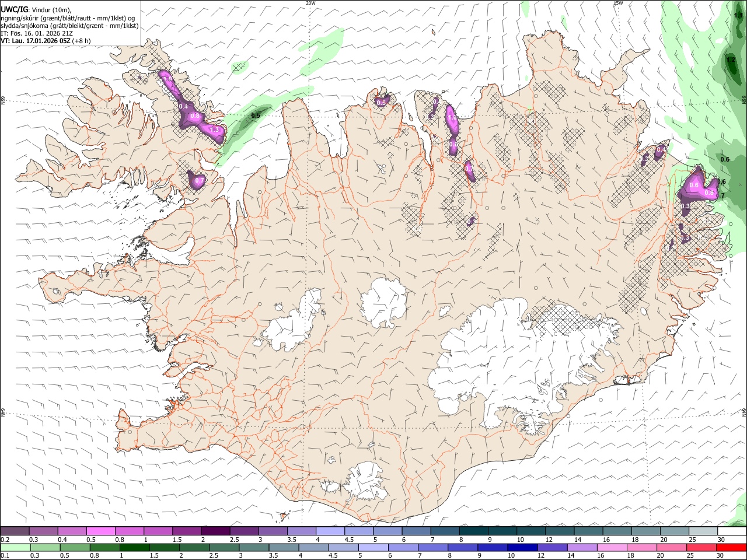The height and width of the screenshot is (560, 747).
Task: Click the '0.9' rain value in the green band
Action: [x=255, y=116]
